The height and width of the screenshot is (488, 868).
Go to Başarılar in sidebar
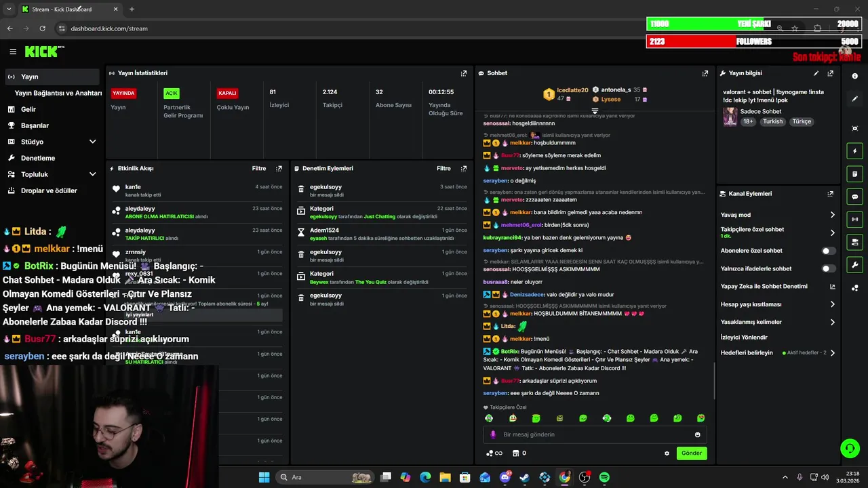52,125
